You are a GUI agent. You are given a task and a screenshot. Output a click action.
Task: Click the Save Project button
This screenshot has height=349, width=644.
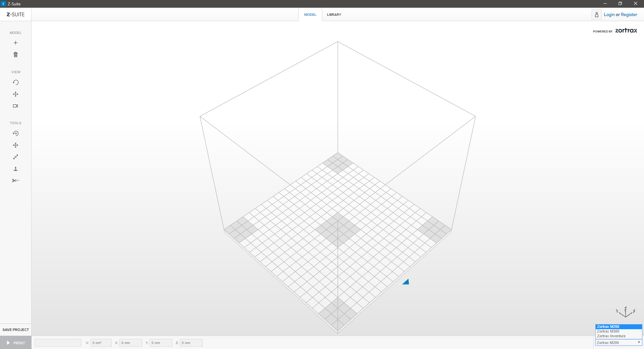click(16, 330)
